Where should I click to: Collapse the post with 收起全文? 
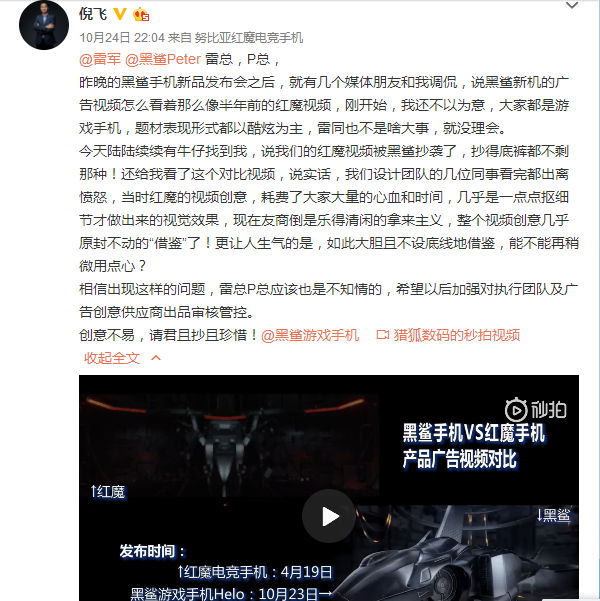[x=112, y=358]
